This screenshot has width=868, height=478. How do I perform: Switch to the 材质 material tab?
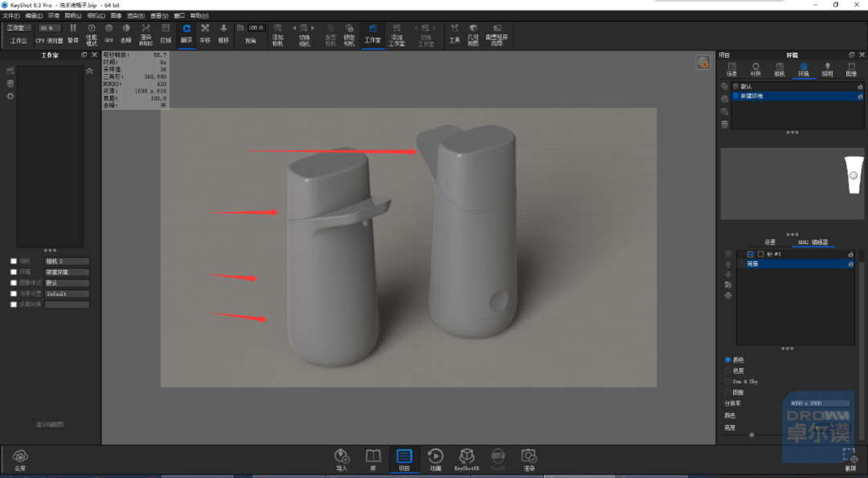click(x=755, y=70)
